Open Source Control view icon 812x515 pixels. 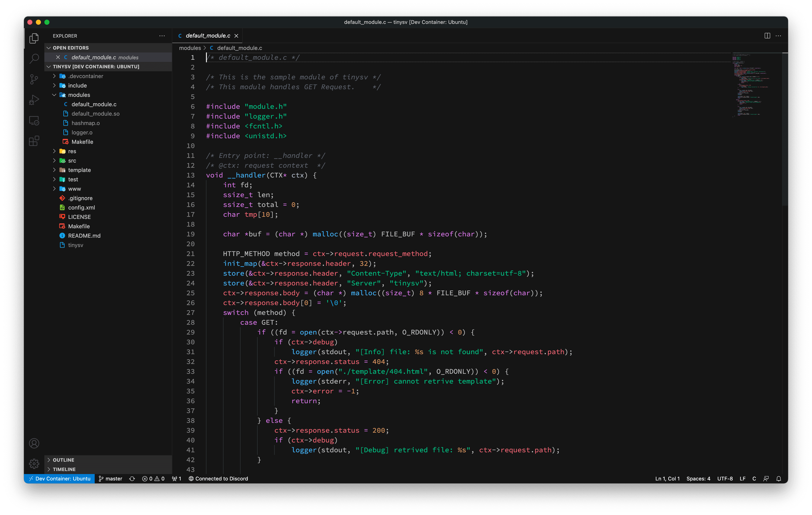point(34,79)
